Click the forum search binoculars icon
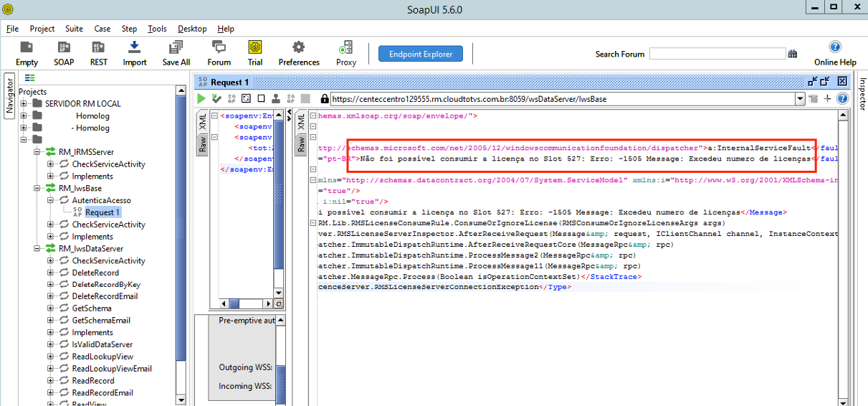This screenshot has width=868, height=406. tap(793, 54)
